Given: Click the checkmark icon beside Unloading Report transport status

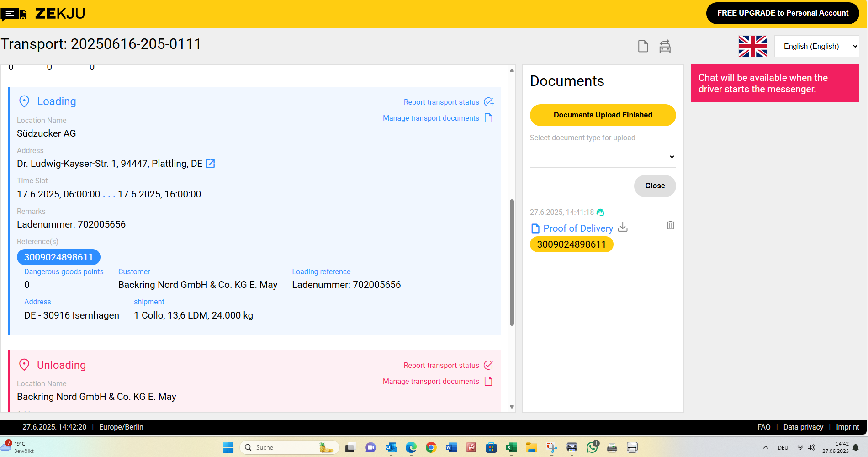Looking at the screenshot, I should click(489, 365).
